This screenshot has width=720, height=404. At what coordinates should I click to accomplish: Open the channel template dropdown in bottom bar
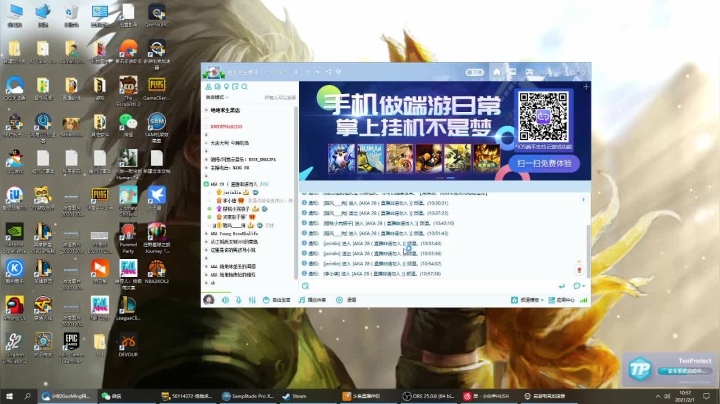pyautogui.click(x=527, y=300)
